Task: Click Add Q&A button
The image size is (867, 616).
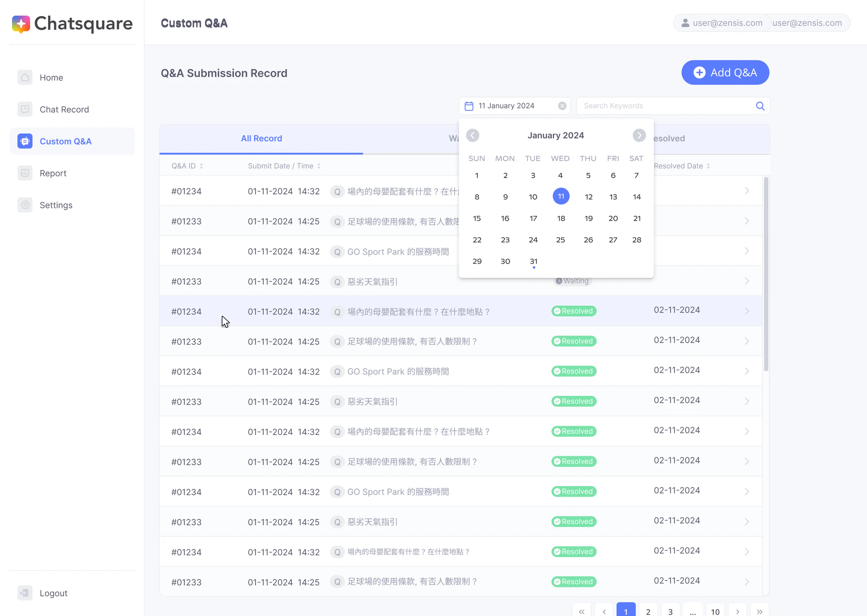Action: pos(725,72)
